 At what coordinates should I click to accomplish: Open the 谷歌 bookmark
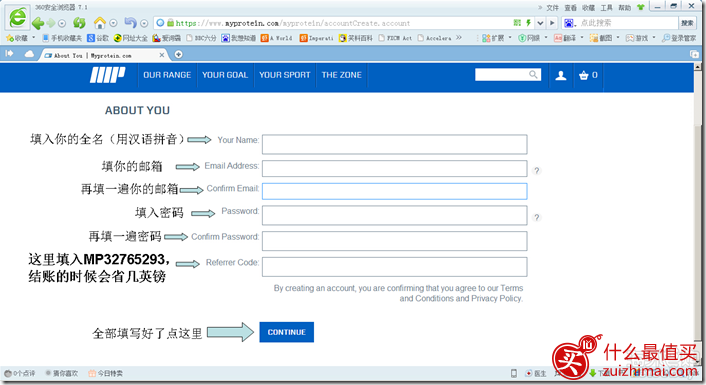pos(98,38)
